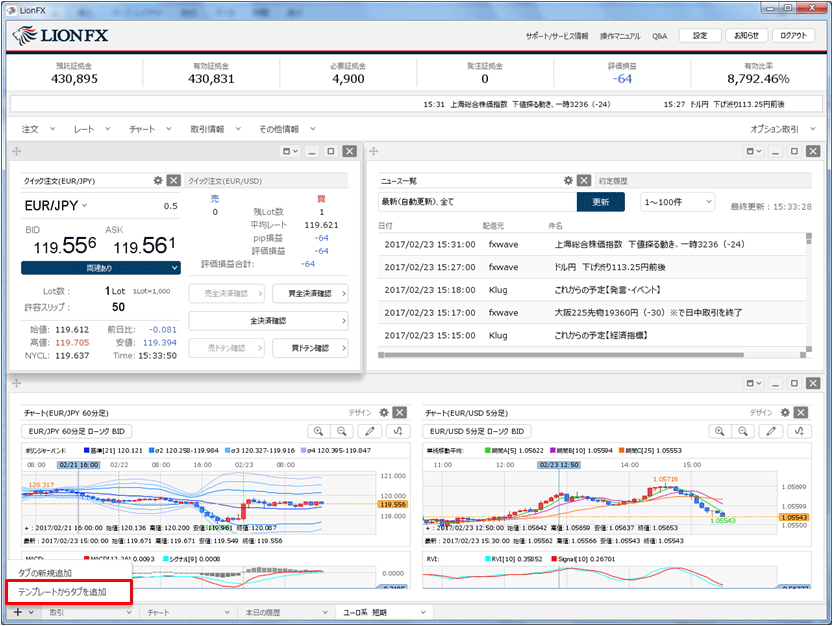The height and width of the screenshot is (626, 833).
Task: Open the Q&A link
Action: coord(659,36)
